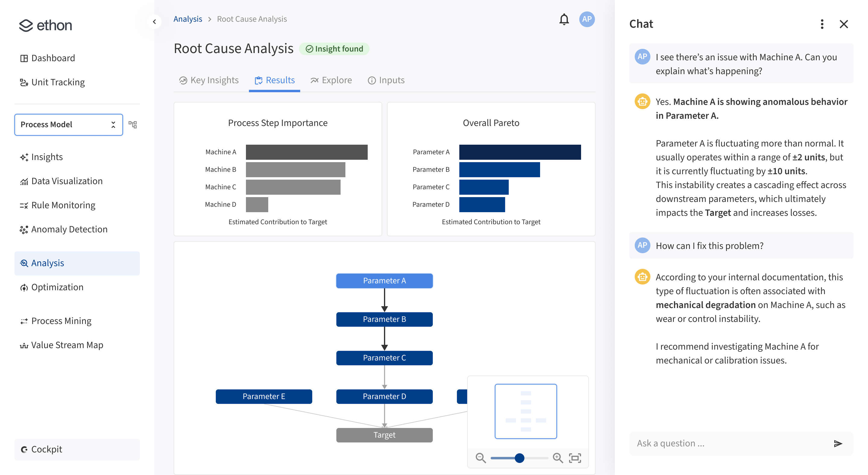
Task: Click the notification bell icon
Action: [x=564, y=19]
